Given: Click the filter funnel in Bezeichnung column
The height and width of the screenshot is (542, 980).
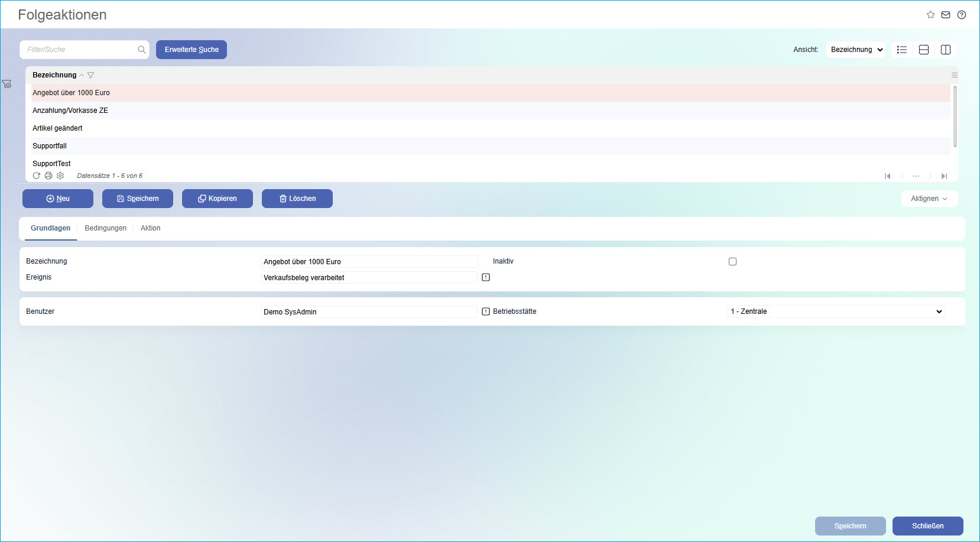Looking at the screenshot, I should [x=90, y=75].
